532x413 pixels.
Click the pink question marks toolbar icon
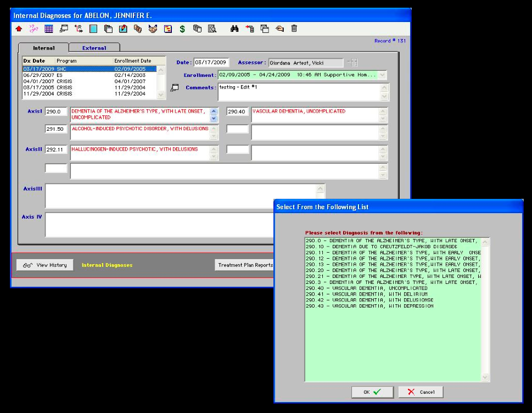tap(33, 29)
